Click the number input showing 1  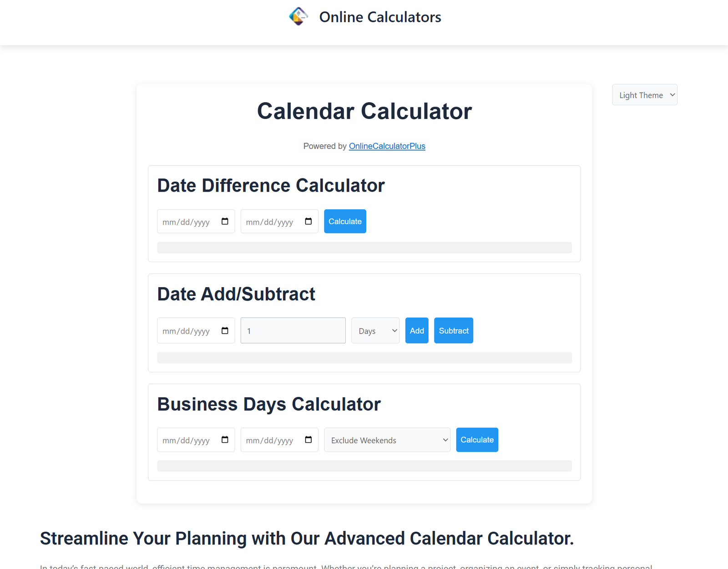pos(293,331)
